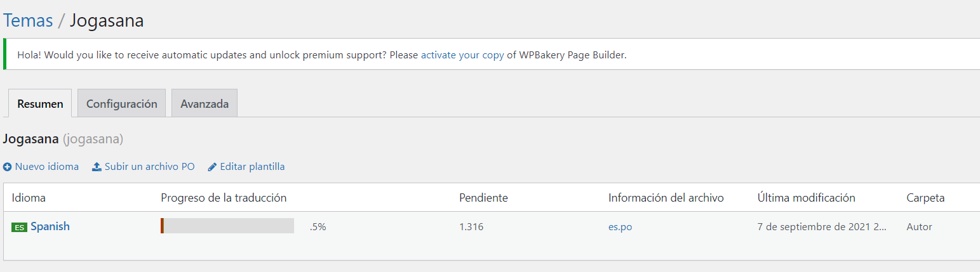Click the Editar plantilla link

coord(253,167)
